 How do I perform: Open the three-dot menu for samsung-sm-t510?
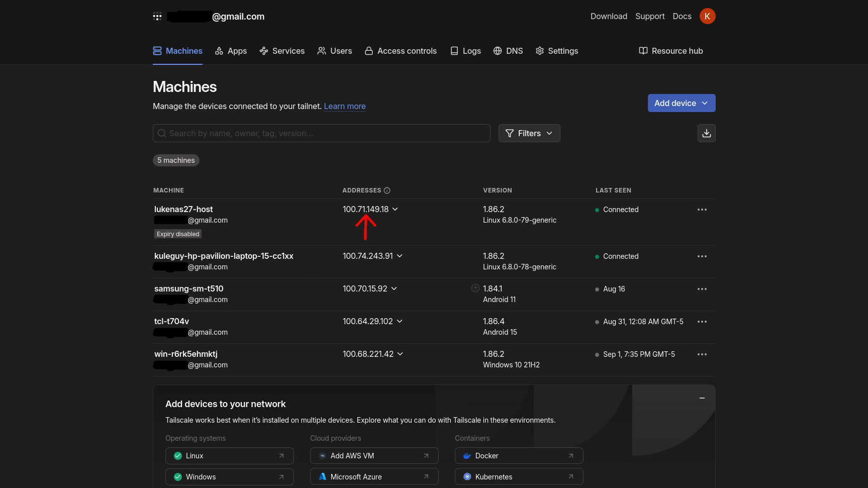pyautogui.click(x=702, y=289)
